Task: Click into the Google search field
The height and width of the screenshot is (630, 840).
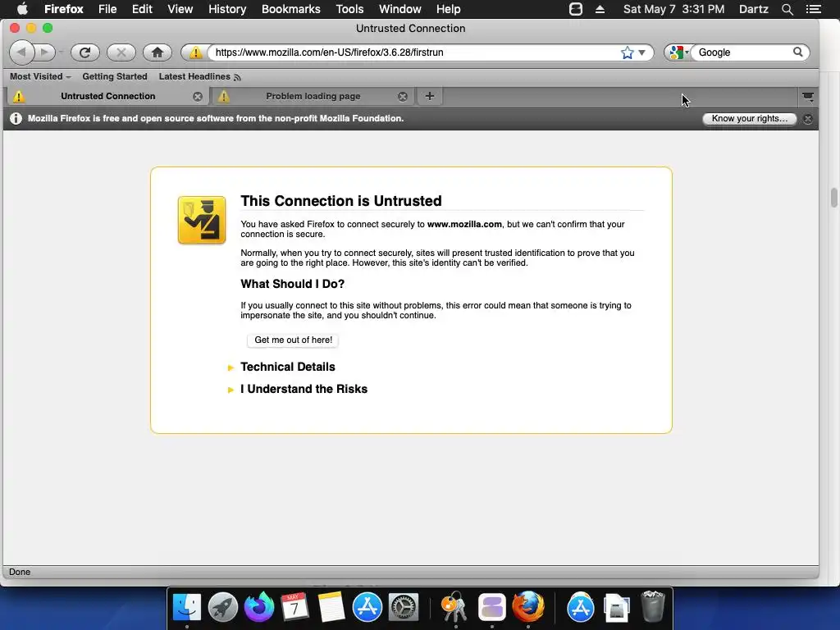Action: pos(743,52)
